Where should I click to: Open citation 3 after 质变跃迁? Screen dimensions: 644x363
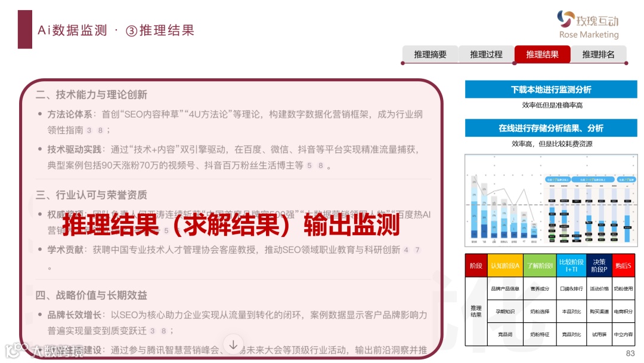click(153, 331)
